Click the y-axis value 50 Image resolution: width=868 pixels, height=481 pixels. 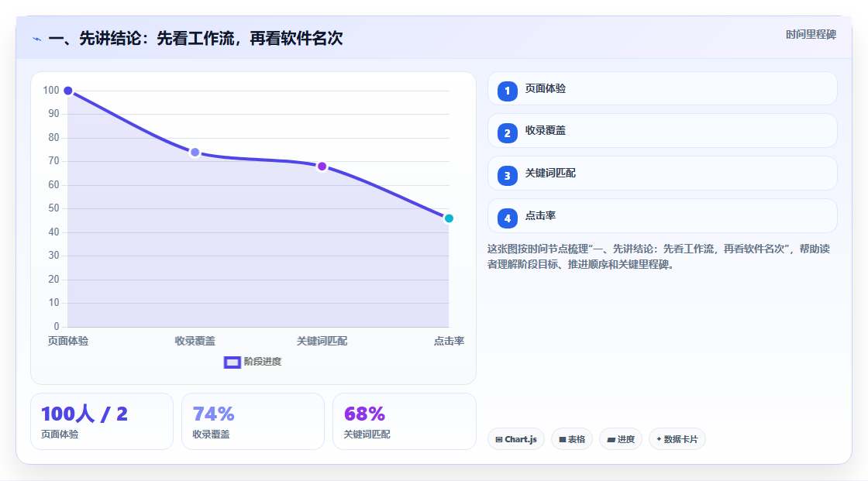(53, 208)
